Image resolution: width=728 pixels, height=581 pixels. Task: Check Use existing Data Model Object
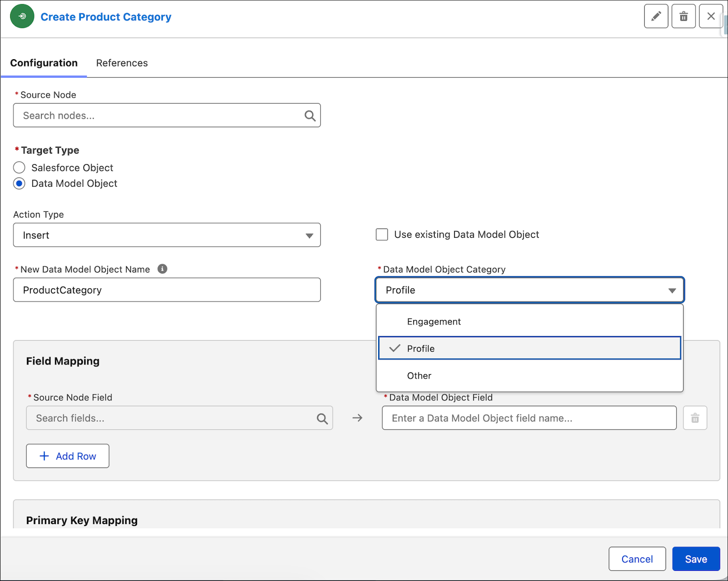(x=382, y=235)
